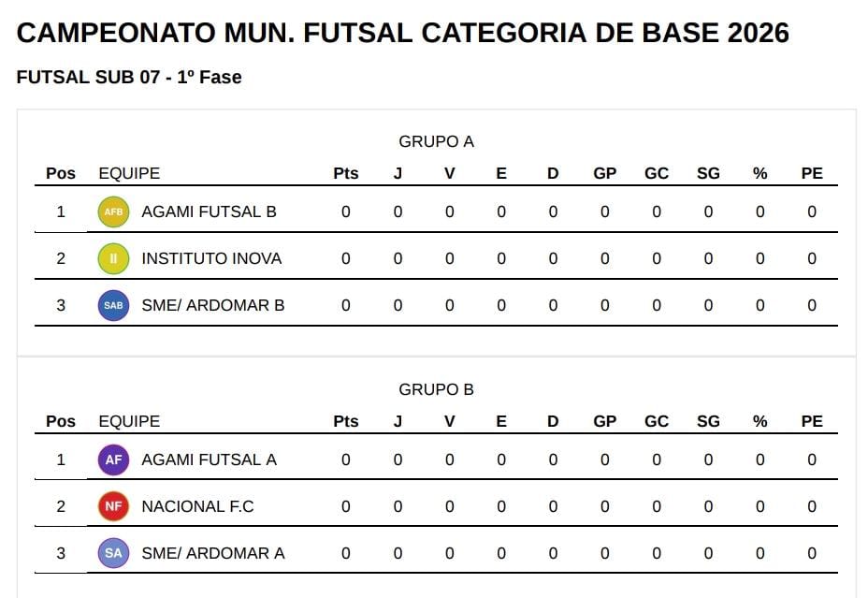This screenshot has width=868, height=598.
Task: Click the GRUPO B heading
Action: point(436,390)
